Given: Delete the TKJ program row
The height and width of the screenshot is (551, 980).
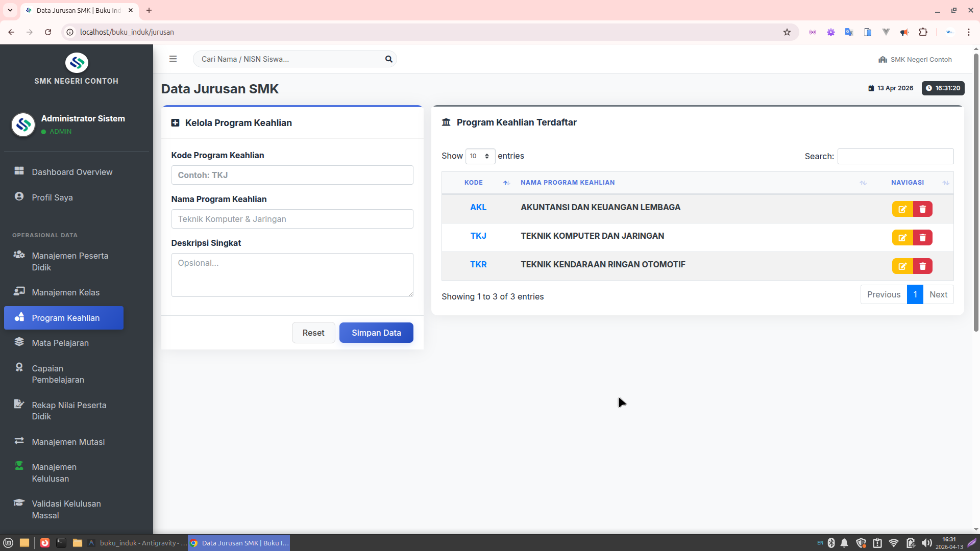Looking at the screenshot, I should (922, 238).
